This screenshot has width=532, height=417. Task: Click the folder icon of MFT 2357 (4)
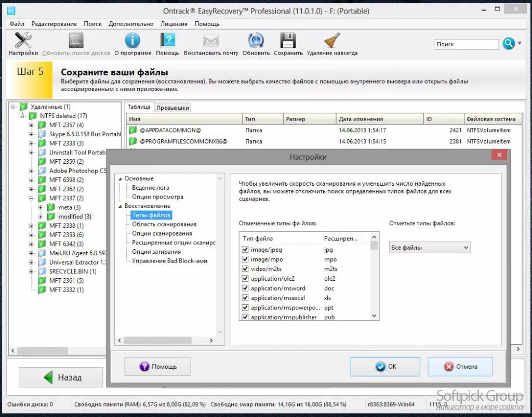point(42,125)
